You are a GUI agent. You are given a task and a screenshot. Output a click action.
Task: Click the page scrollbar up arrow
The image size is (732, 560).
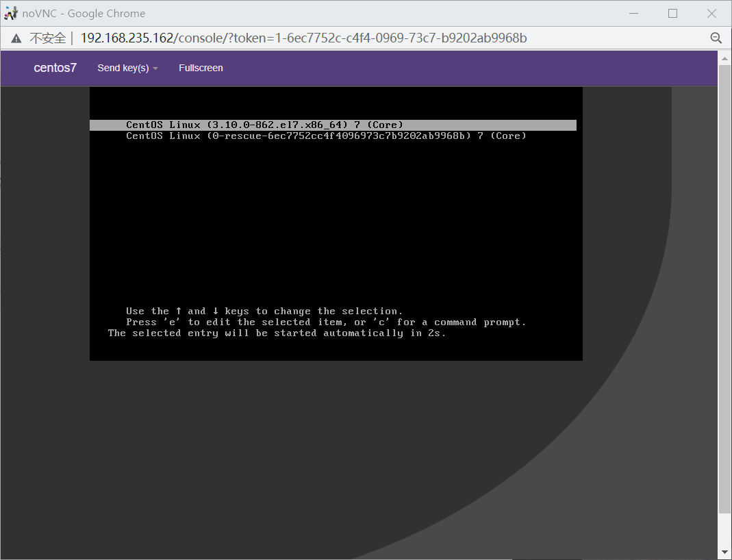724,59
